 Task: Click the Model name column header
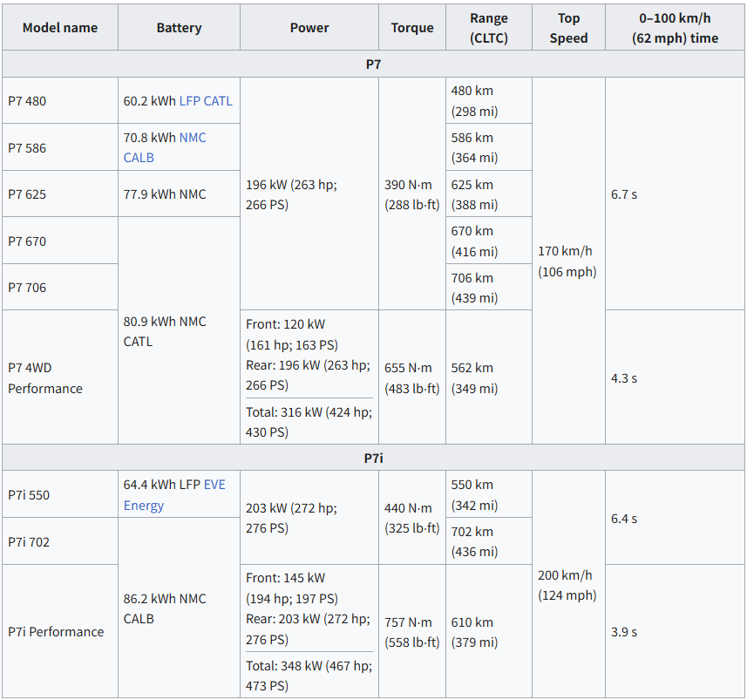pyautogui.click(x=60, y=28)
